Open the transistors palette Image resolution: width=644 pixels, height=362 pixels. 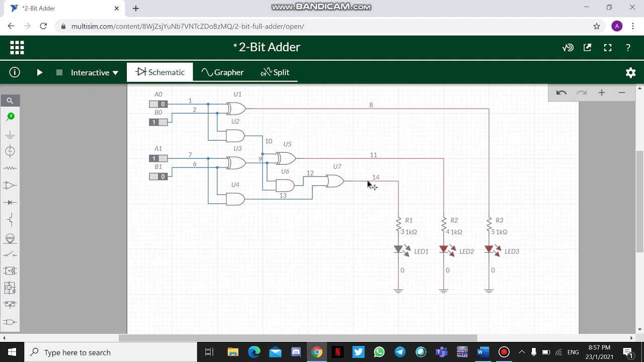10,219
